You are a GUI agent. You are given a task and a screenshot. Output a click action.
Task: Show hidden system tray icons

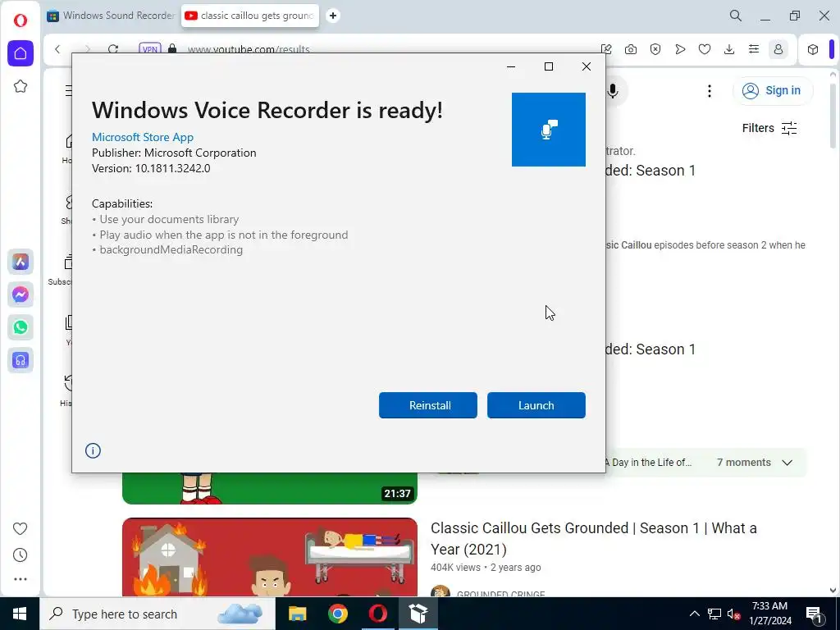pyautogui.click(x=694, y=614)
